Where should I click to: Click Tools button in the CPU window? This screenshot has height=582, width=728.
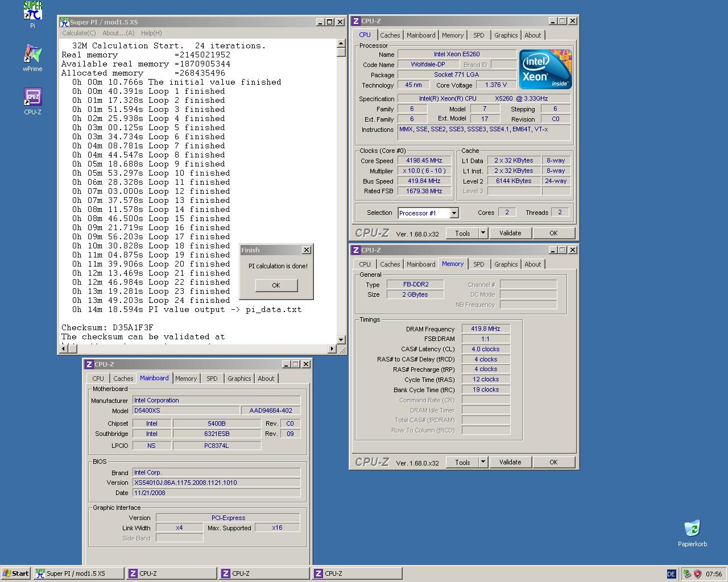click(462, 233)
